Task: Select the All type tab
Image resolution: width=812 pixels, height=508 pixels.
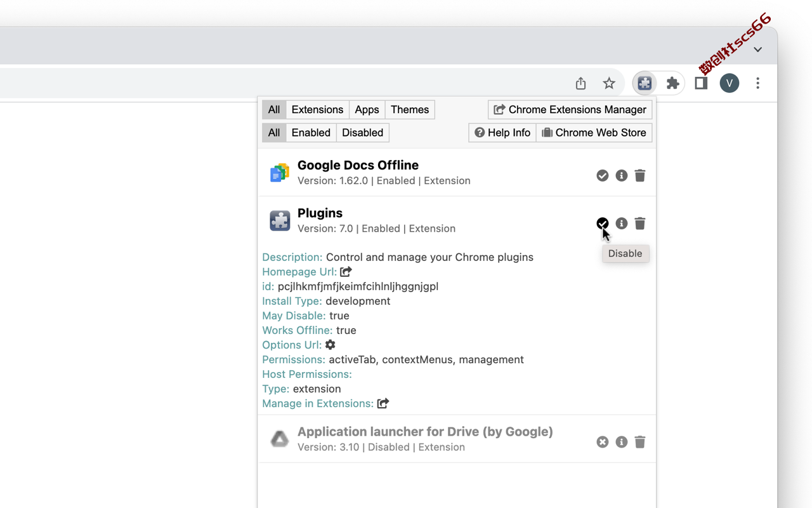Action: click(x=274, y=110)
